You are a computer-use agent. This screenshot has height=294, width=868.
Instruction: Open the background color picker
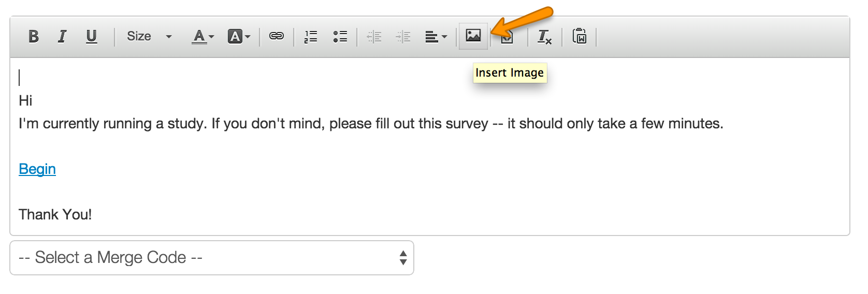239,36
